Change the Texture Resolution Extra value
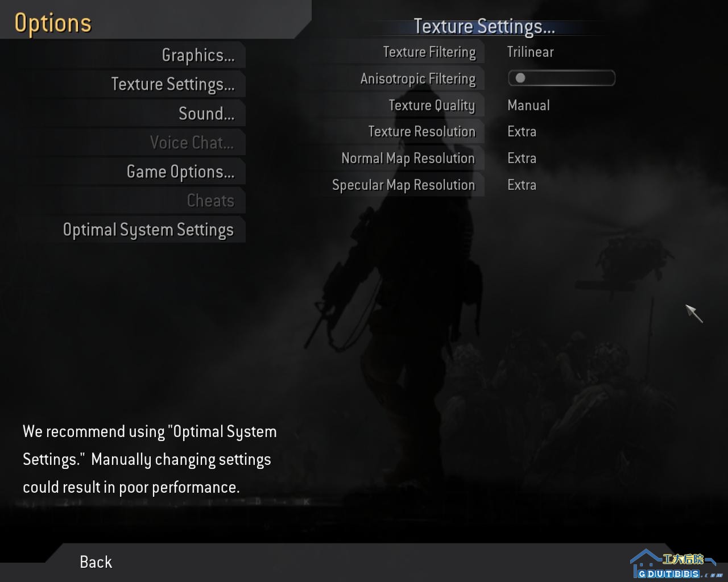728x582 pixels. coord(522,132)
